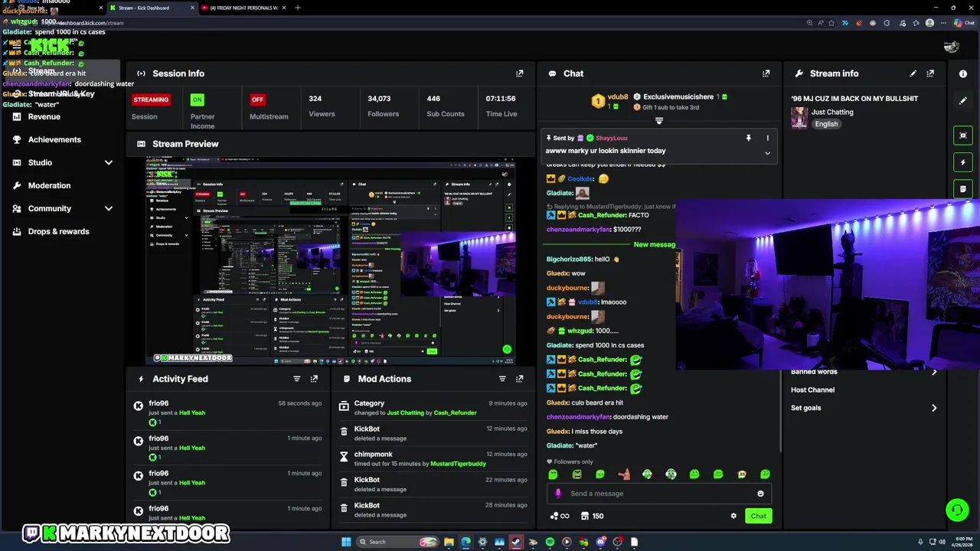Open the Banned words arrow
Image resolution: width=980 pixels, height=551 pixels.
point(934,372)
